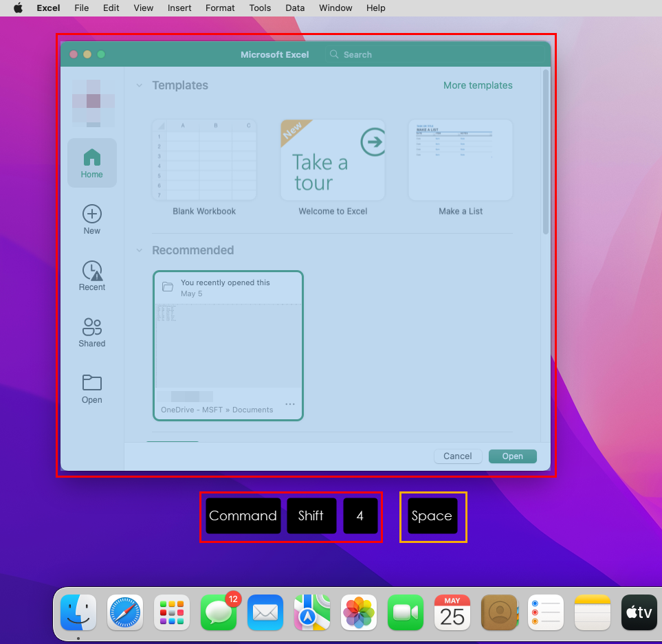
Task: Open Mail from the Dock
Action: (265, 612)
